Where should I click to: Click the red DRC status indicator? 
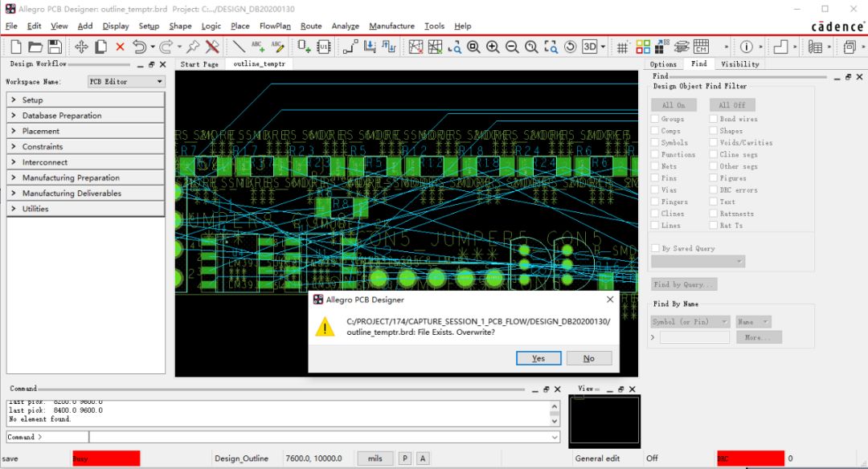[751, 459]
